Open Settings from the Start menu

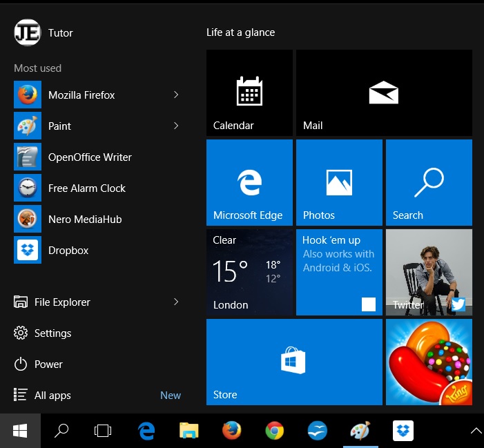(x=43, y=333)
